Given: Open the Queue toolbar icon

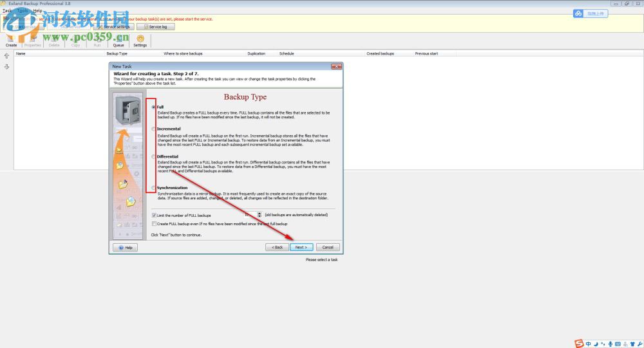Looking at the screenshot, I should [x=118, y=41].
